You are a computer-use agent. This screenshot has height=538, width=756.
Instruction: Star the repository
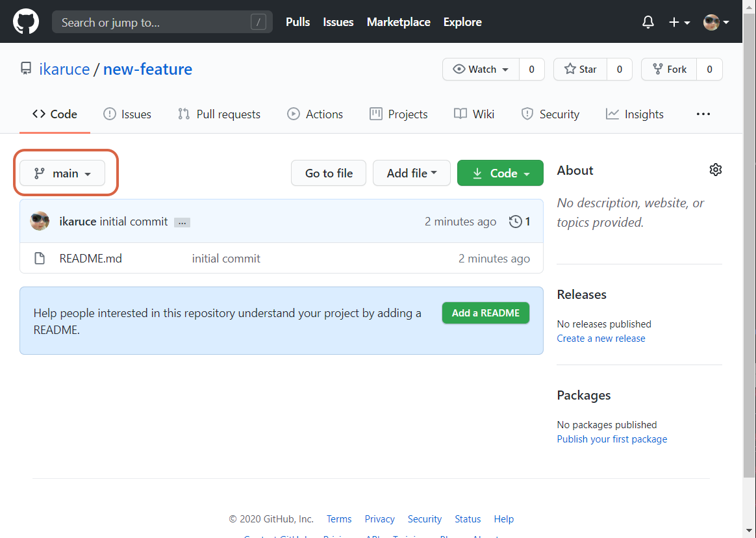coord(580,69)
